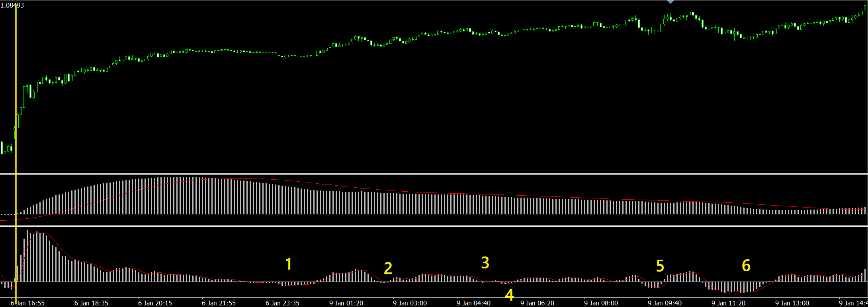This screenshot has width=868, height=307.
Task: Click the 9 Jan 04:40 time label
Action: coord(473,303)
